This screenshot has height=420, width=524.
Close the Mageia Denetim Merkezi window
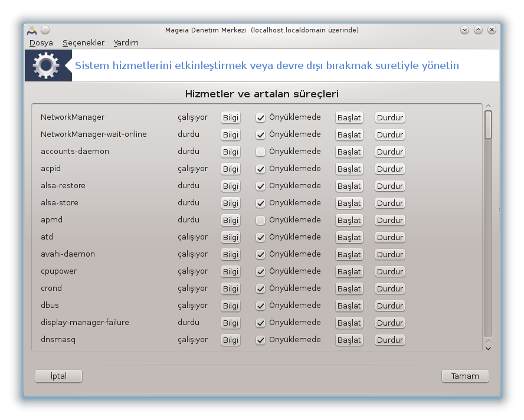click(492, 30)
